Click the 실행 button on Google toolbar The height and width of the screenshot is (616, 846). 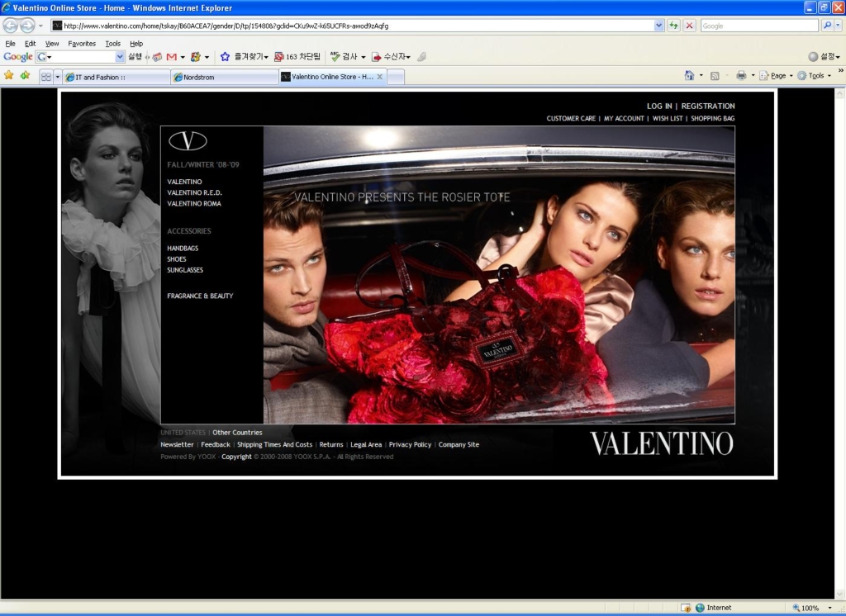click(x=135, y=57)
